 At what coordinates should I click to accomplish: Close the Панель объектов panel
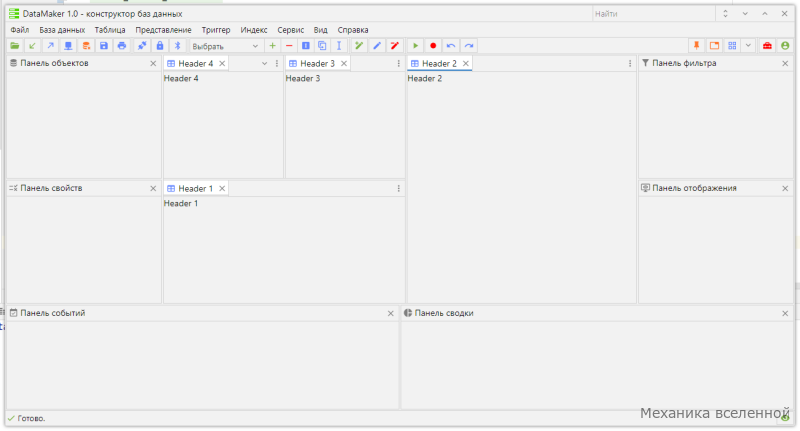tap(153, 64)
